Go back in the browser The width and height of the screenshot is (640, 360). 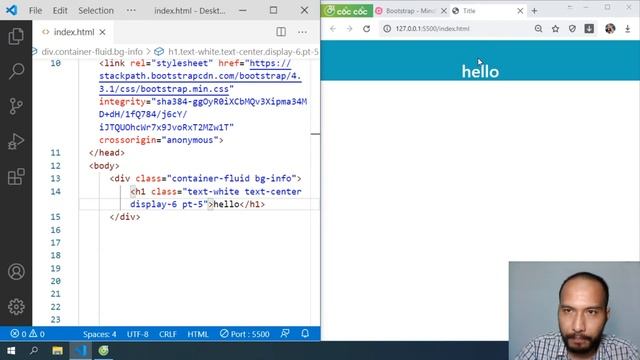coord(333,29)
